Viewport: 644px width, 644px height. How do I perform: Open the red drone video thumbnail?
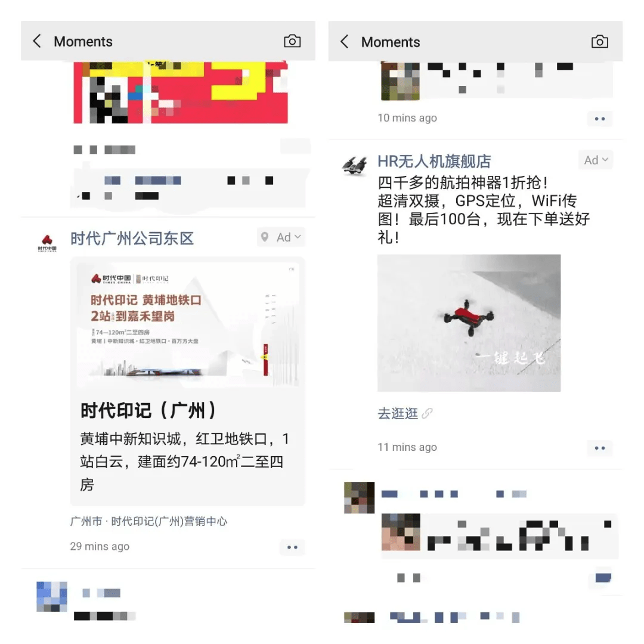coord(469,323)
